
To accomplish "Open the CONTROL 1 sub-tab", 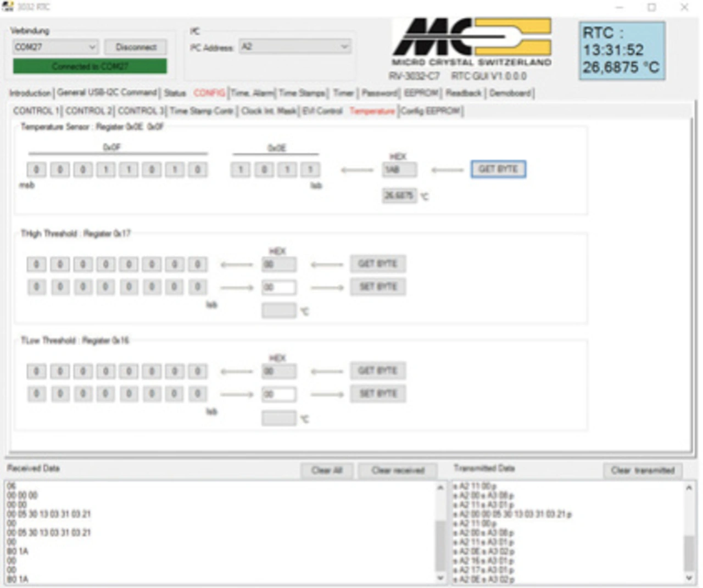I will tap(36, 111).
